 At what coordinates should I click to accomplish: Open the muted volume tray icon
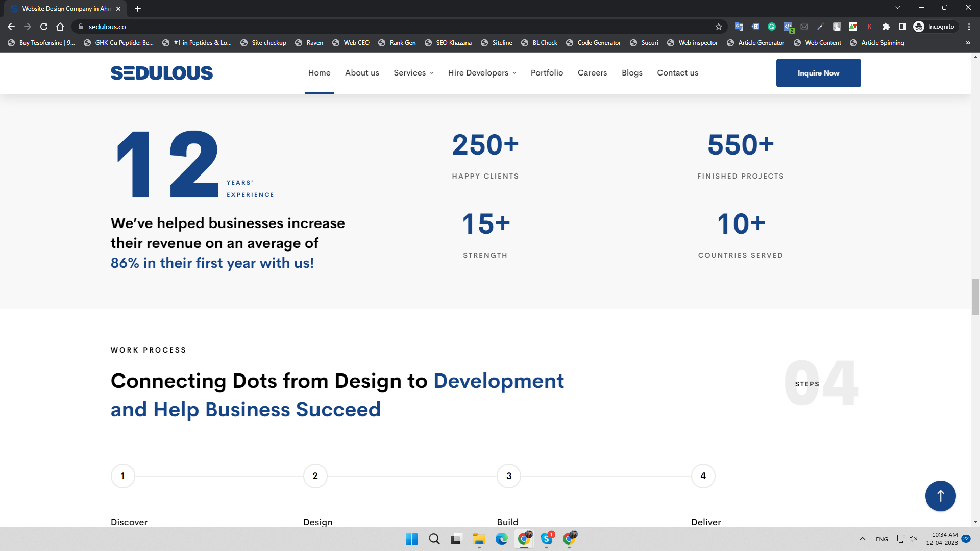914,539
